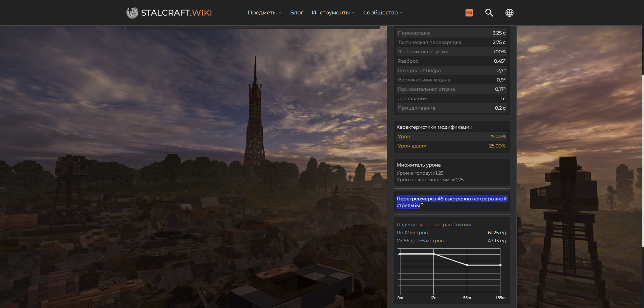Click the STALCRAFT.WIKI title text
The width and height of the screenshot is (644, 308).
176,13
